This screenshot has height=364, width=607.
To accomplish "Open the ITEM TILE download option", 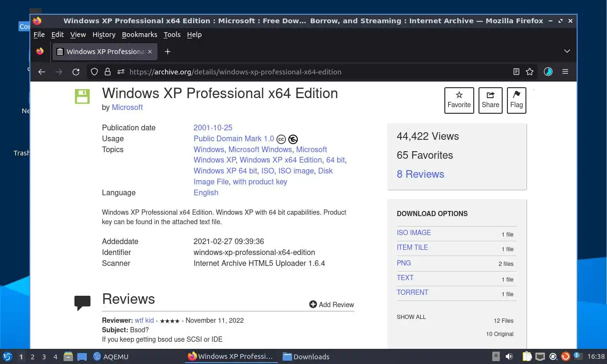I will point(413,247).
